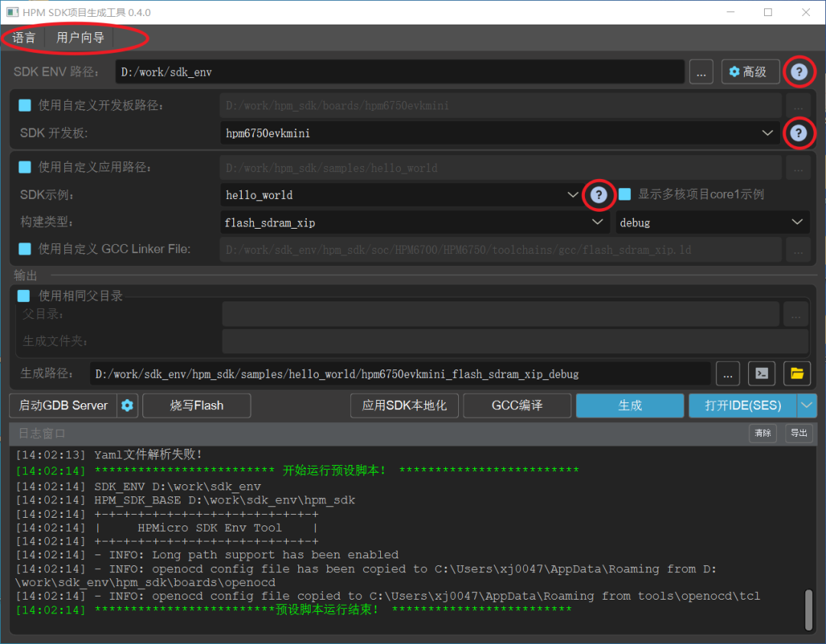Open 高级 advanced settings button
The height and width of the screenshot is (644, 826).
[750, 72]
